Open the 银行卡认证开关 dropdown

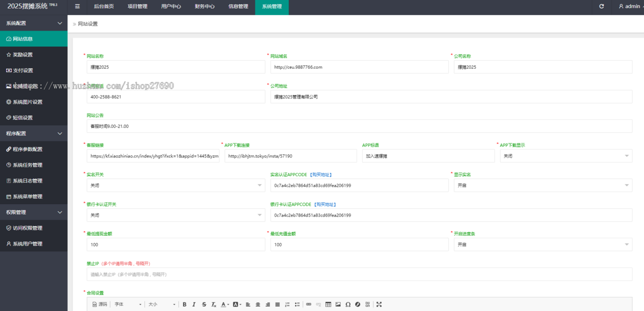point(175,215)
